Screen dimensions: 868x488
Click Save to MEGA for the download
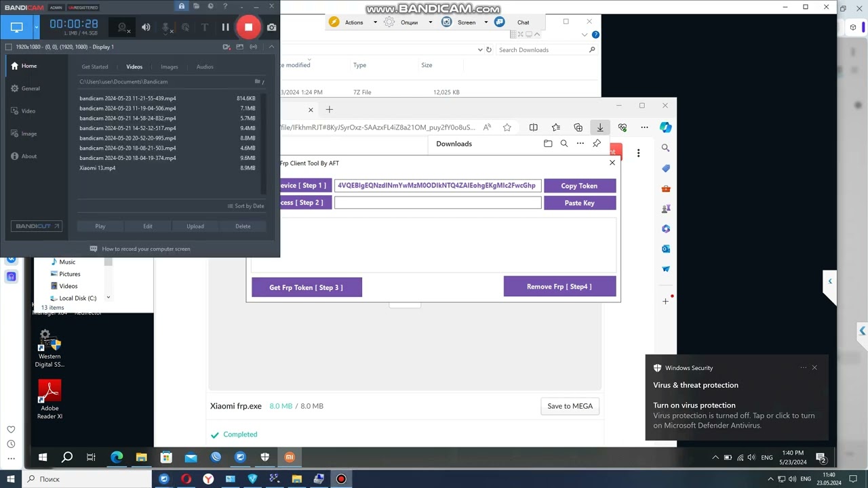point(570,405)
